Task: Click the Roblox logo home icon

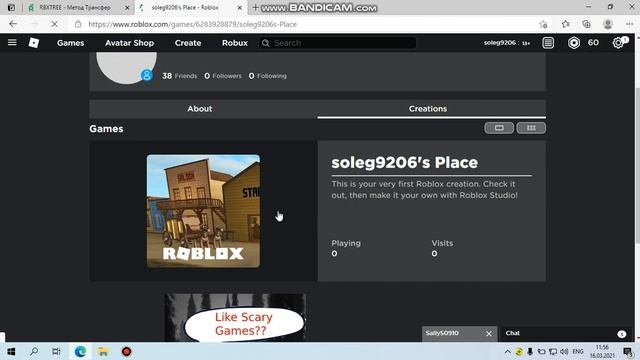Action: click(x=34, y=42)
